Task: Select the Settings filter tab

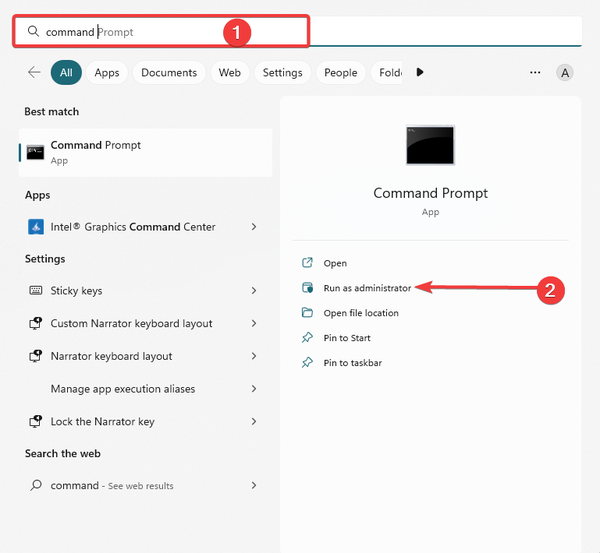Action: [282, 72]
